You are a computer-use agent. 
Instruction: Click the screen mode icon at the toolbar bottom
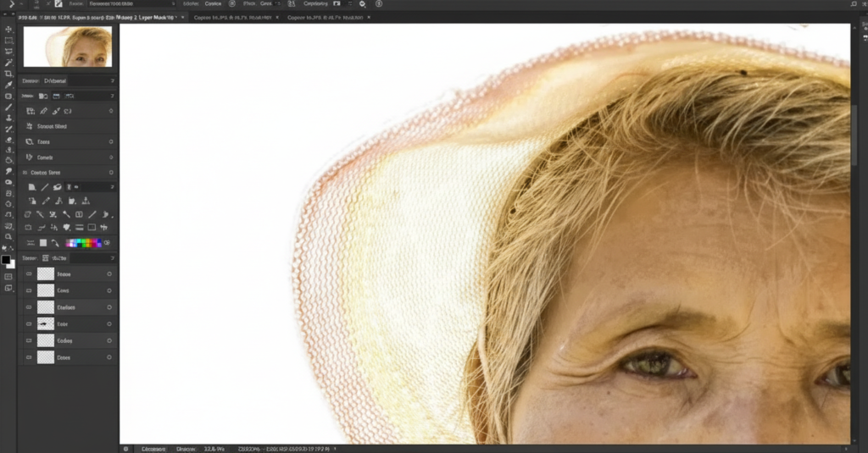click(8, 288)
